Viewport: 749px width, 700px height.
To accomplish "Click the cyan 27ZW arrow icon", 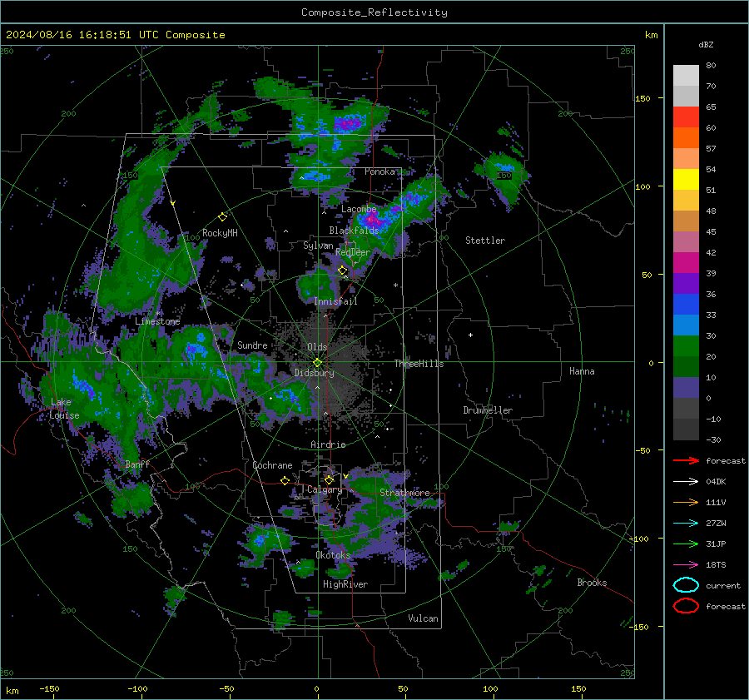I will point(686,524).
